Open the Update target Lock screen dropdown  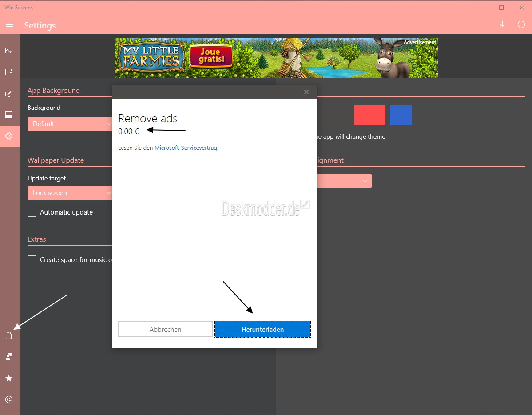click(x=70, y=193)
